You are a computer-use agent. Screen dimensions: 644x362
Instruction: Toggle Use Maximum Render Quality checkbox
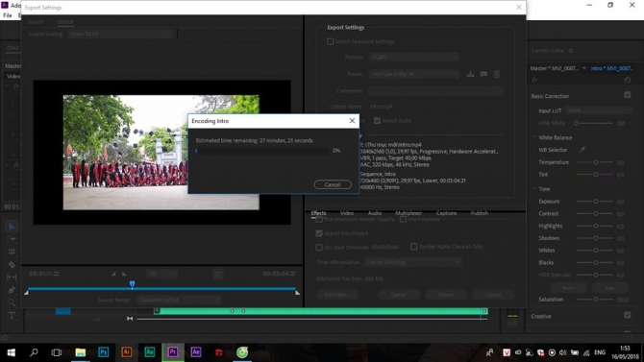click(319, 220)
